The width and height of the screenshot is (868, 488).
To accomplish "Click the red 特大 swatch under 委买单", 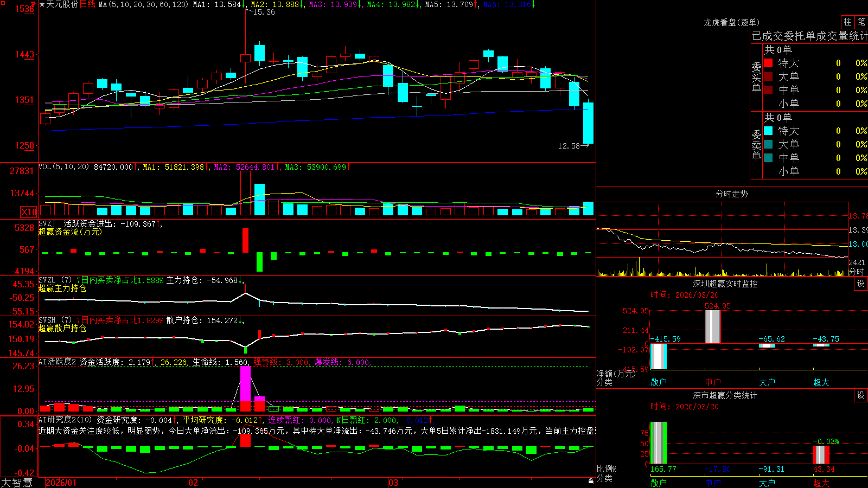I will pyautogui.click(x=768, y=63).
